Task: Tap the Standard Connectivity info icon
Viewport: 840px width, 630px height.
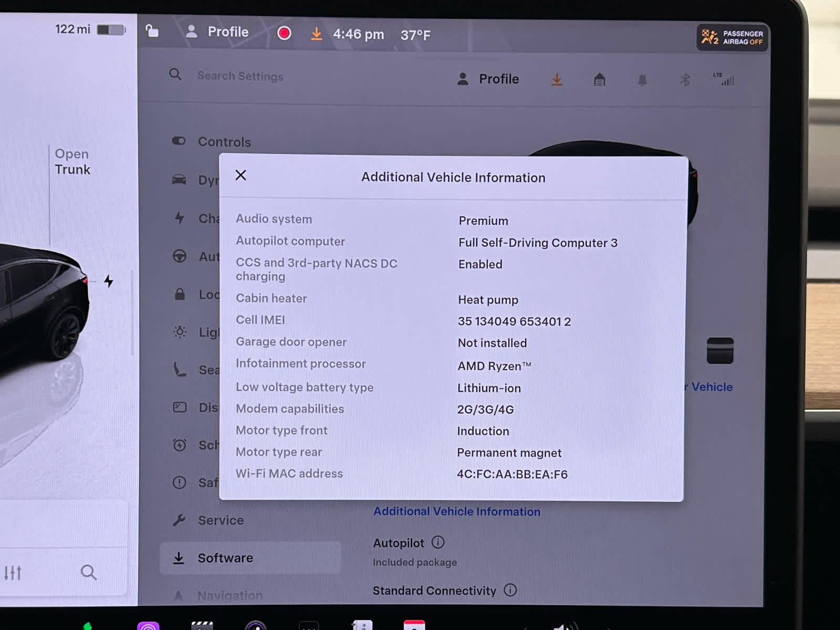Action: point(510,590)
